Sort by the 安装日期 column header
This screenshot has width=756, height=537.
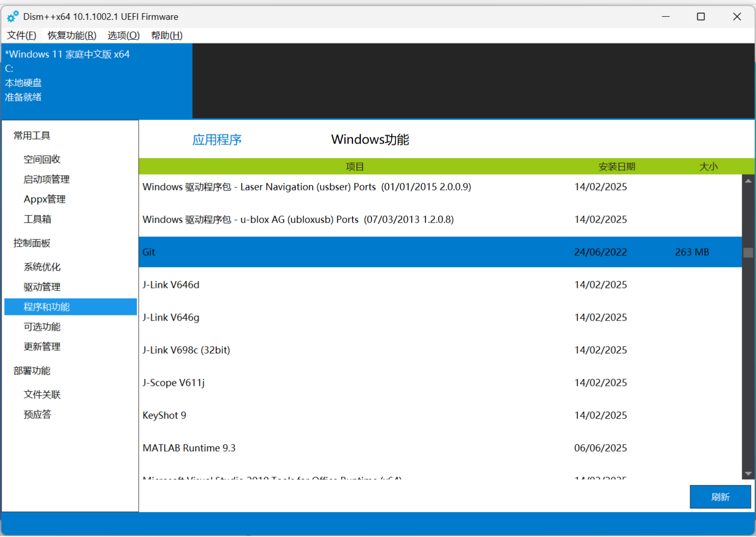[x=617, y=166]
